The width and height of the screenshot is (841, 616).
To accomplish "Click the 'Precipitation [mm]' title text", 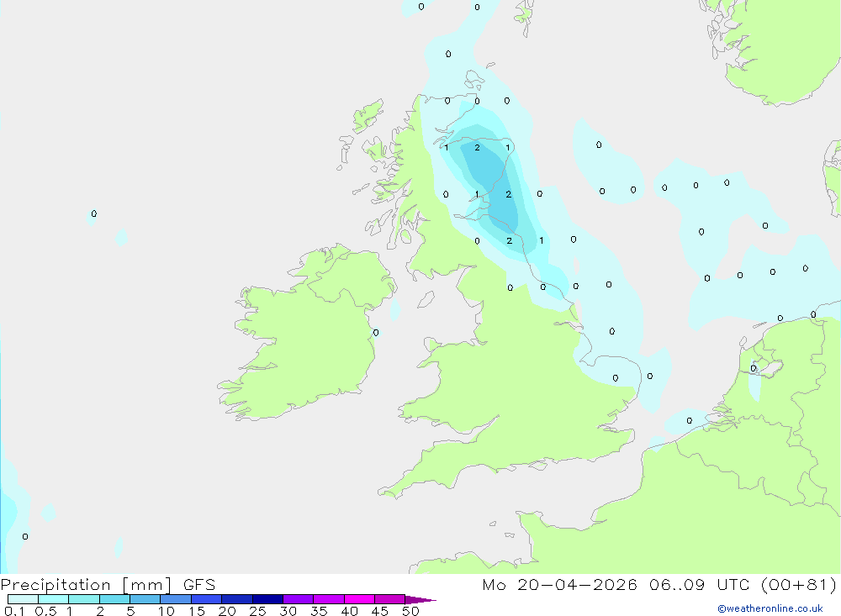I will tap(86, 584).
